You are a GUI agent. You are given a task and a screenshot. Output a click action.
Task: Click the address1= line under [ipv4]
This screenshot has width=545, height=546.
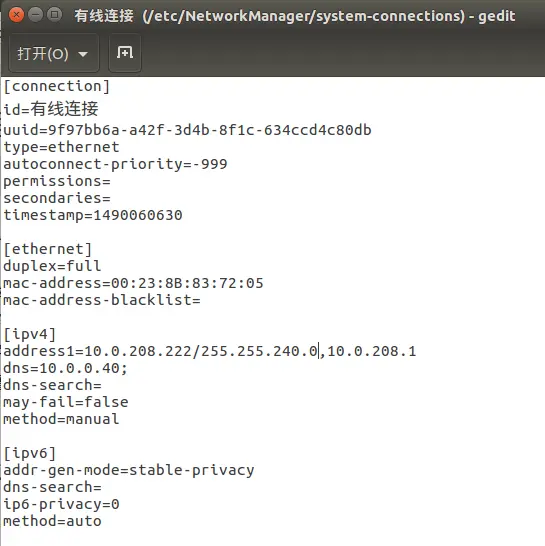click(x=210, y=351)
